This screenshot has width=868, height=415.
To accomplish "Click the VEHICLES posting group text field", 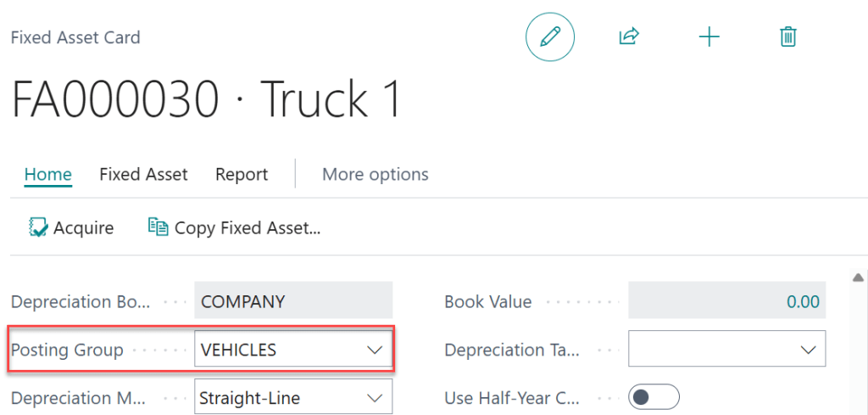I will pos(275,350).
